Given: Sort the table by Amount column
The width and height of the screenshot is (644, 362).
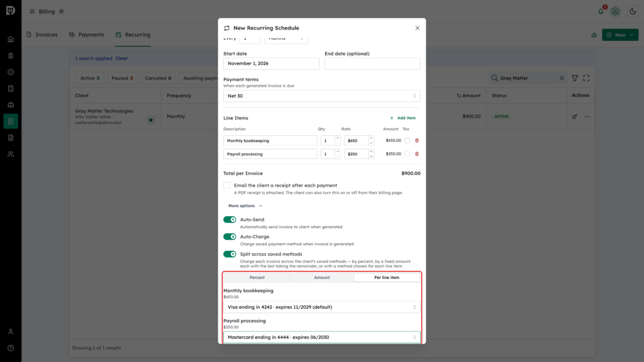Looking at the screenshot, I should tap(468, 96).
